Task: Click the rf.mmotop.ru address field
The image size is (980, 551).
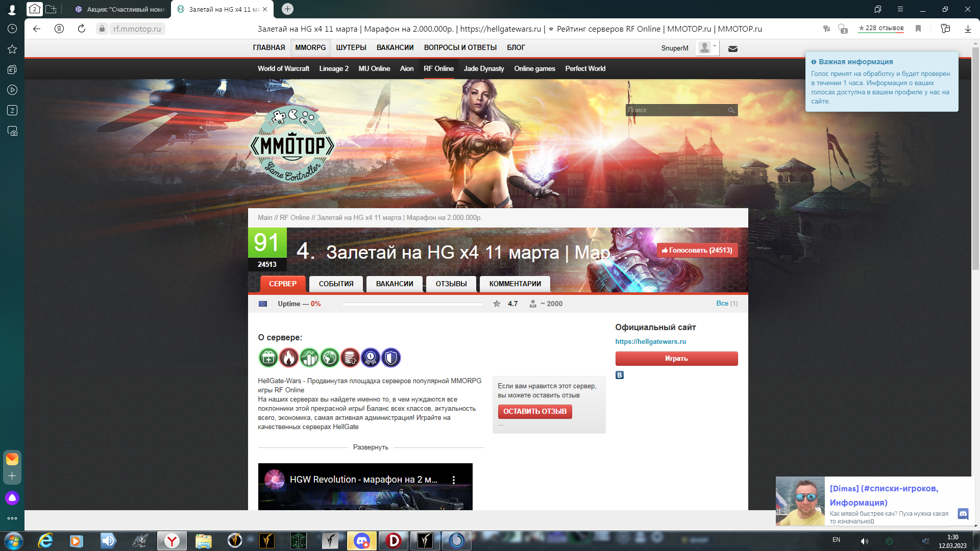Action: tap(137, 29)
